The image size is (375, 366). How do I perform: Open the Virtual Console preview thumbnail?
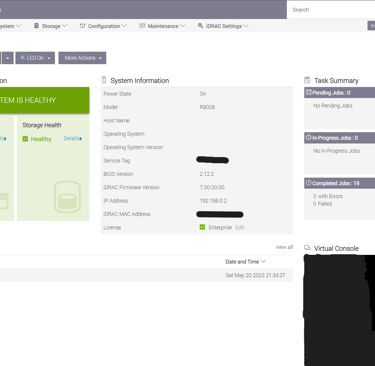click(x=339, y=310)
